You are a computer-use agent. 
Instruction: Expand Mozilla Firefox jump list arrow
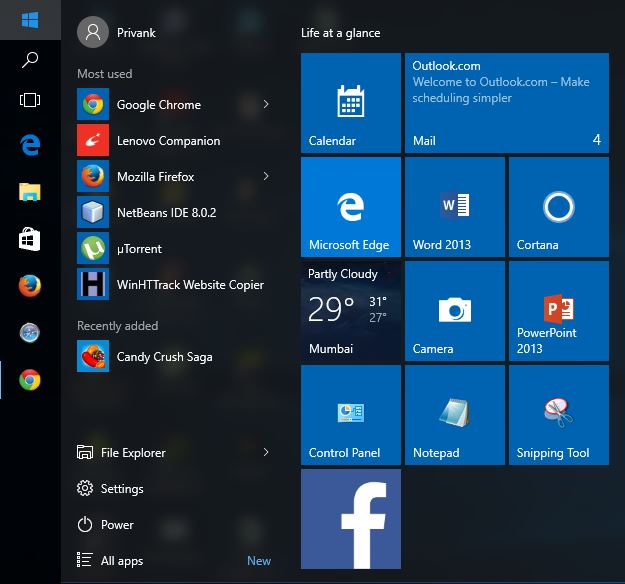[x=266, y=176]
